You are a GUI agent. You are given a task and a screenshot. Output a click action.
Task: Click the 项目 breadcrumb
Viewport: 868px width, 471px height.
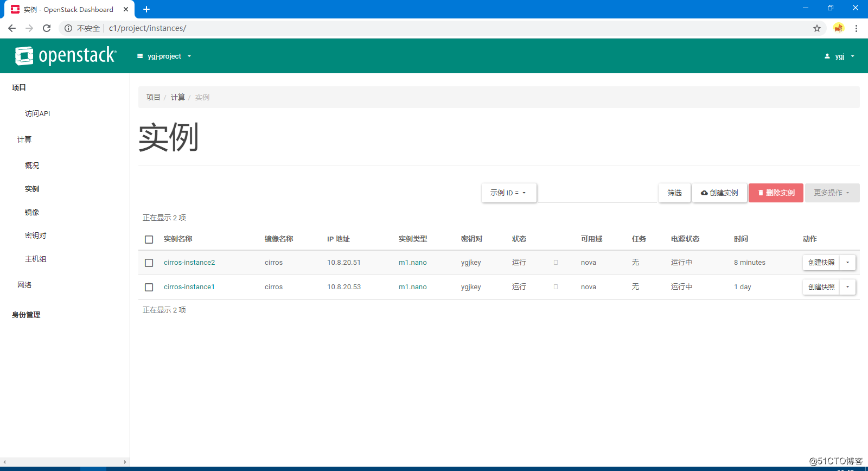tap(153, 97)
